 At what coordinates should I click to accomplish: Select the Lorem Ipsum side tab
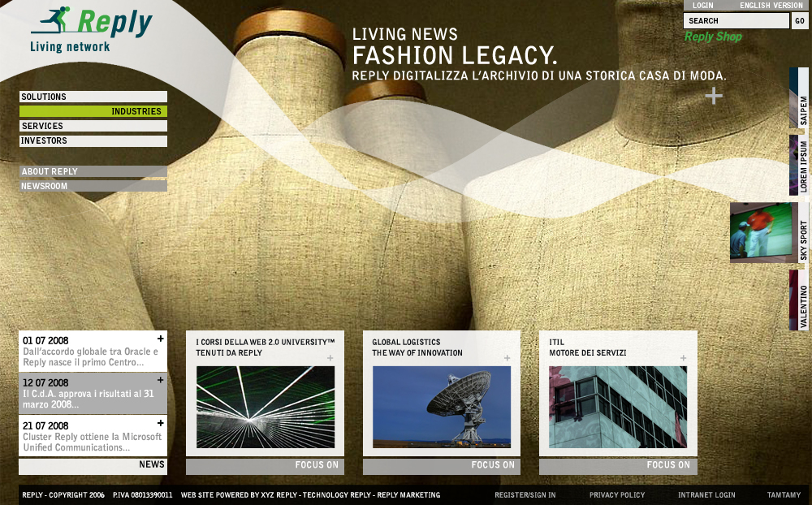point(799,166)
